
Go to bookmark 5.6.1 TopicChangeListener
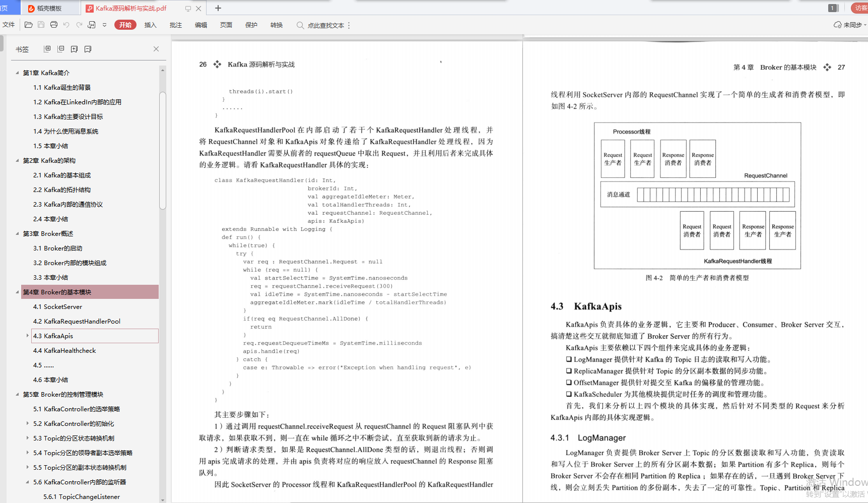(82, 497)
